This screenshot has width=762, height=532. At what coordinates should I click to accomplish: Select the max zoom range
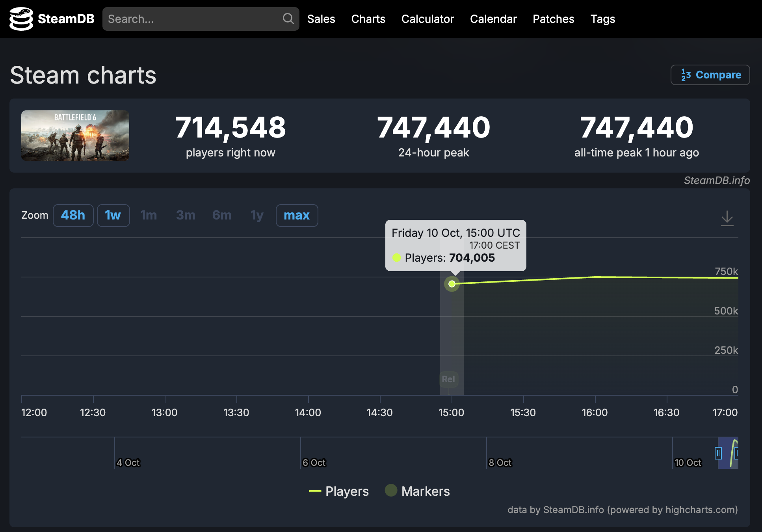point(297,216)
